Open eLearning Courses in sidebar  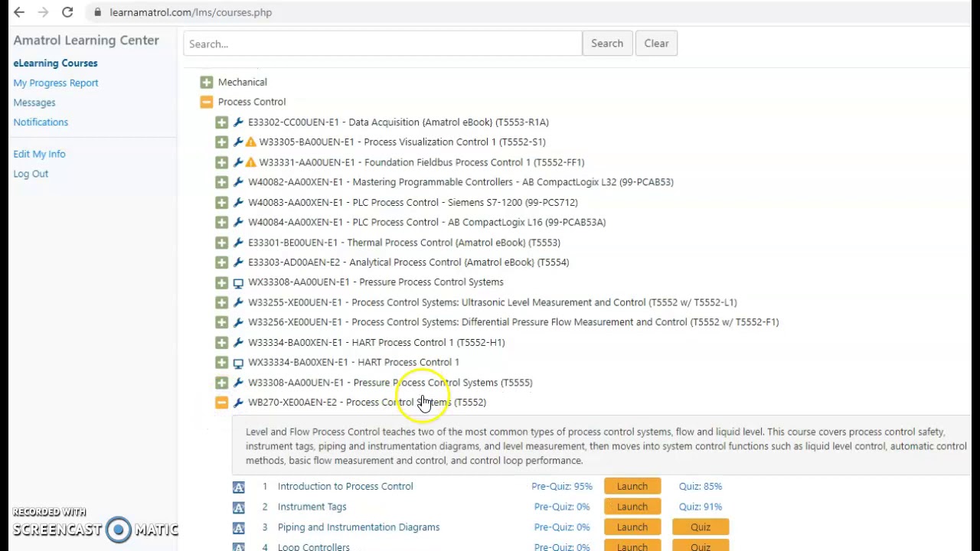click(x=55, y=63)
